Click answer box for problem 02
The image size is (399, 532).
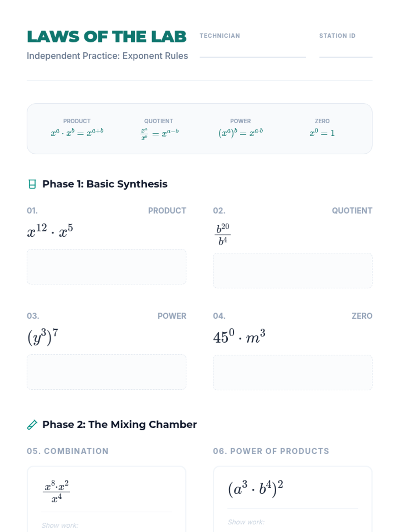coord(293,270)
